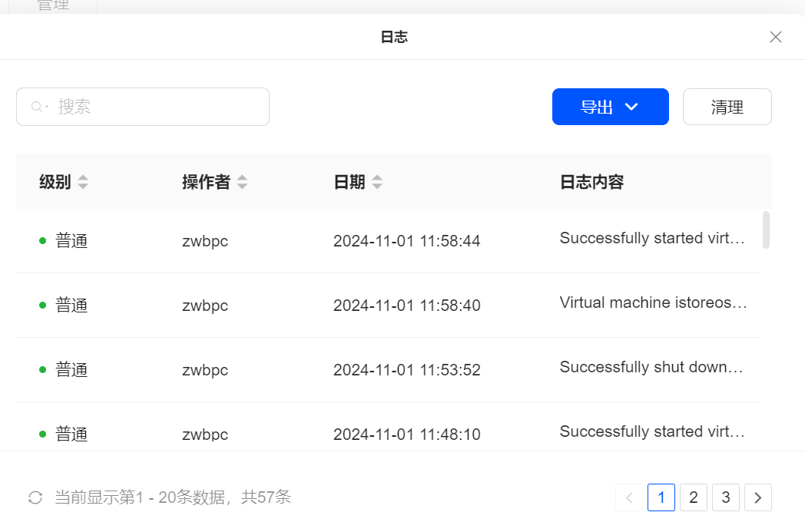Viewport: 805px width, 532px height.
Task: Select the Virtual machine istoreos log row
Action: point(653,303)
